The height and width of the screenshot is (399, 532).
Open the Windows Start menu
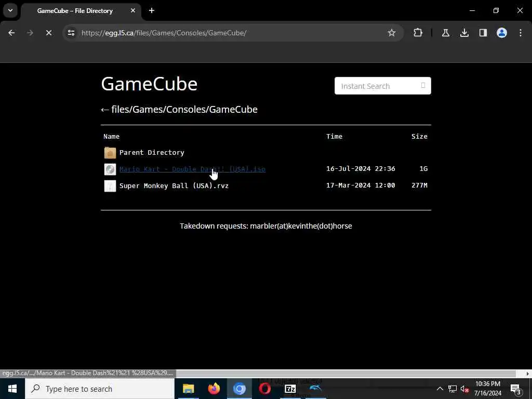point(12,389)
